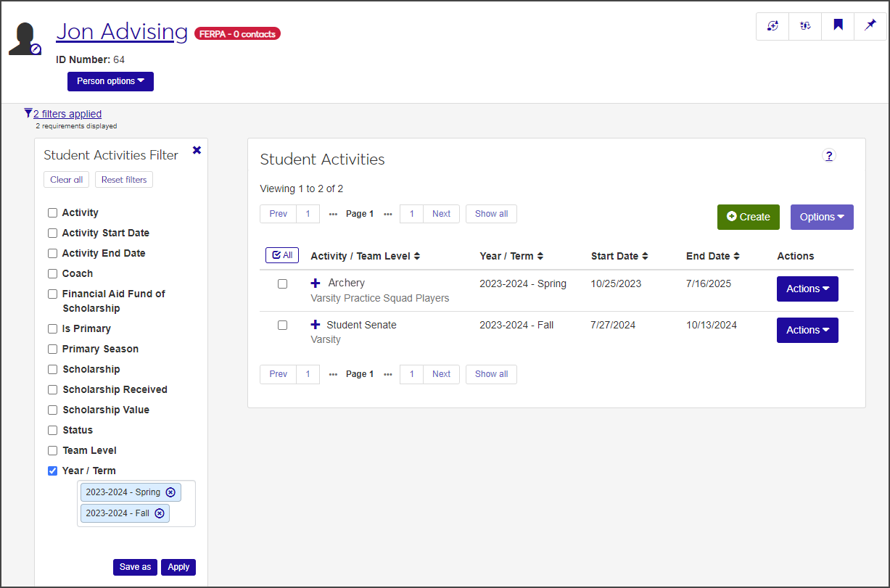Click the person profile avatar icon
The height and width of the screenshot is (588, 890).
25,38
